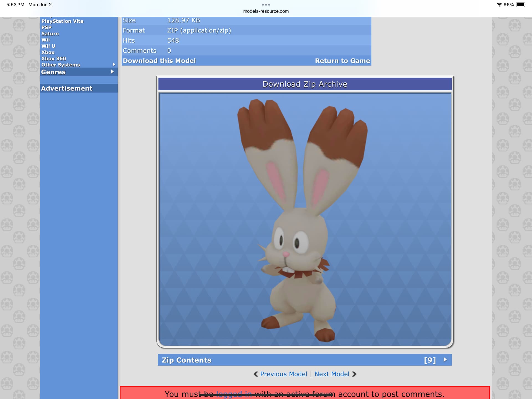Open the Wii section
The height and width of the screenshot is (399, 532).
pos(46,40)
